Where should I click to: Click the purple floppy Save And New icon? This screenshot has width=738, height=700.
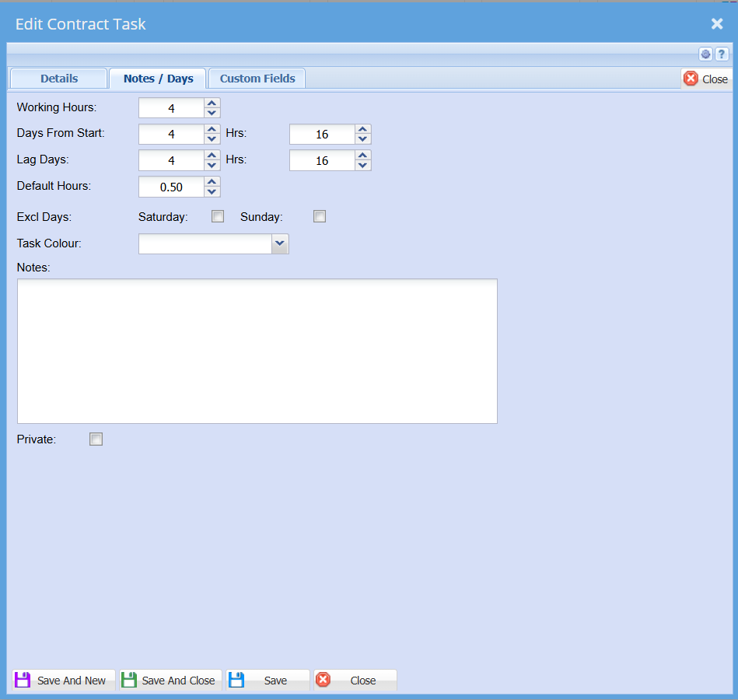click(23, 680)
